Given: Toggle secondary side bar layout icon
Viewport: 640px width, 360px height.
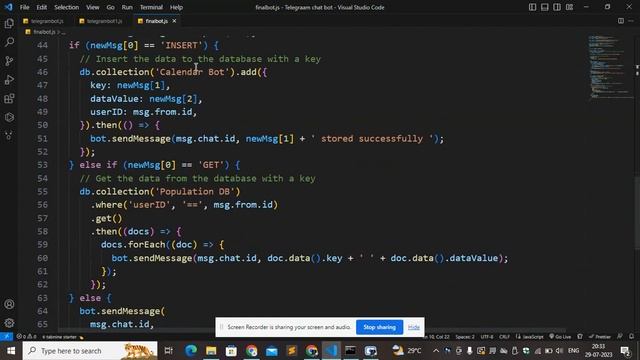Looking at the screenshot, I should [557, 7].
